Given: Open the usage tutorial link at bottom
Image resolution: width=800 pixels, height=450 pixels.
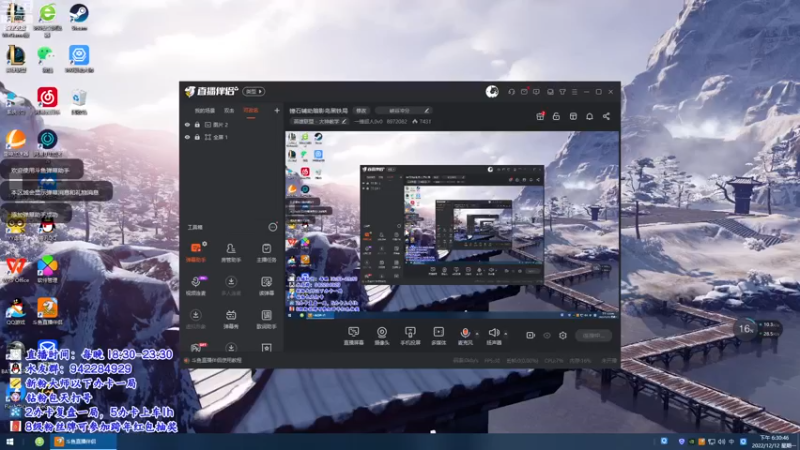Looking at the screenshot, I should pos(216,360).
